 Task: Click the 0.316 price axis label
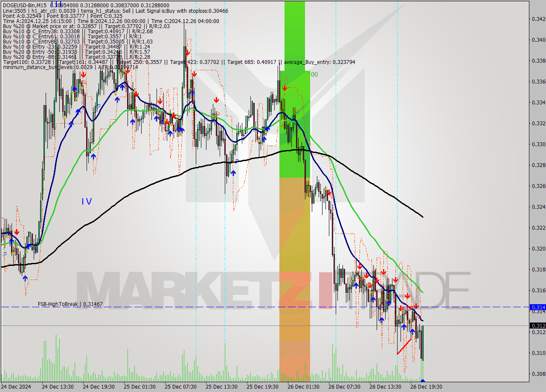(538, 290)
